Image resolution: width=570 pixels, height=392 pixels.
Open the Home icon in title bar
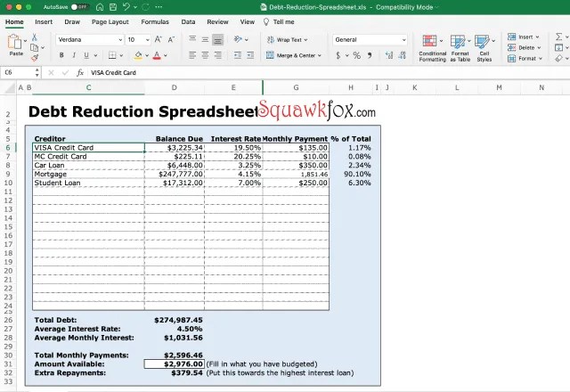pos(100,7)
